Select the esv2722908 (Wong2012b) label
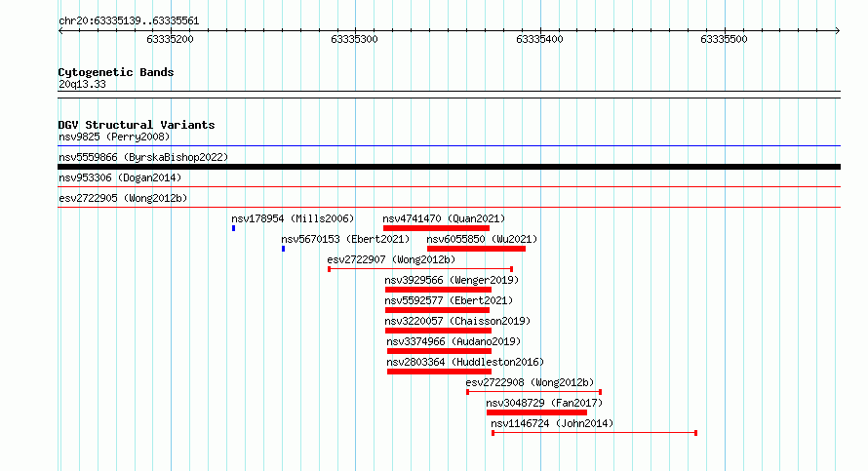The width and height of the screenshot is (868, 471). 530,382
